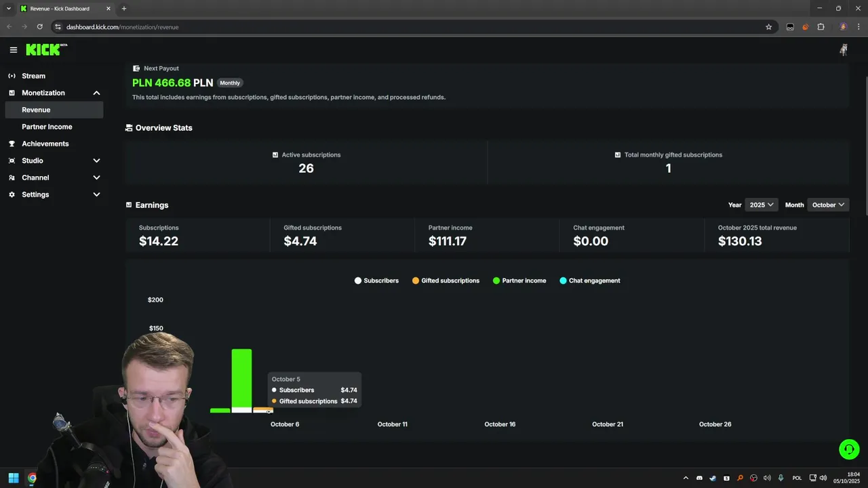View site information icon in address bar
868x488 pixels.
(58, 27)
